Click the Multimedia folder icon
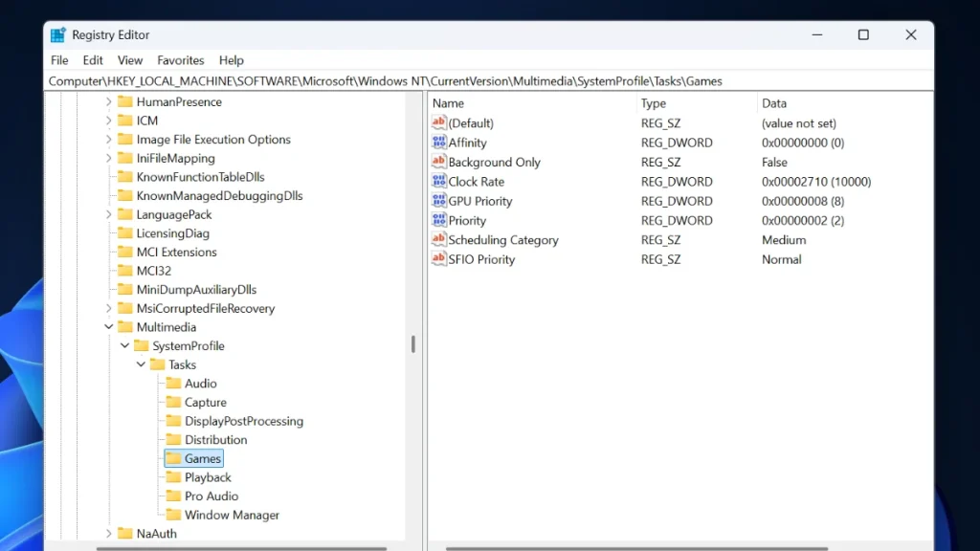The height and width of the screenshot is (551, 980). [x=125, y=327]
